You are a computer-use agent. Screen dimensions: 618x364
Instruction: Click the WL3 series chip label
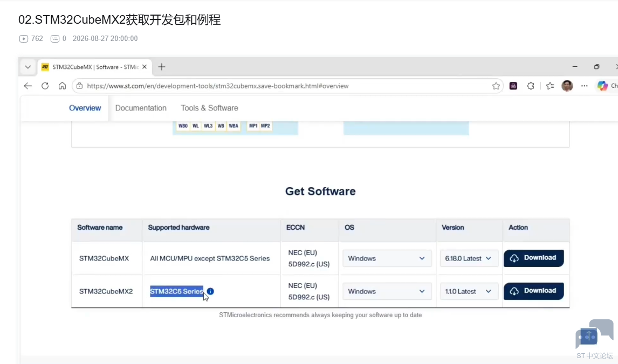point(208,126)
